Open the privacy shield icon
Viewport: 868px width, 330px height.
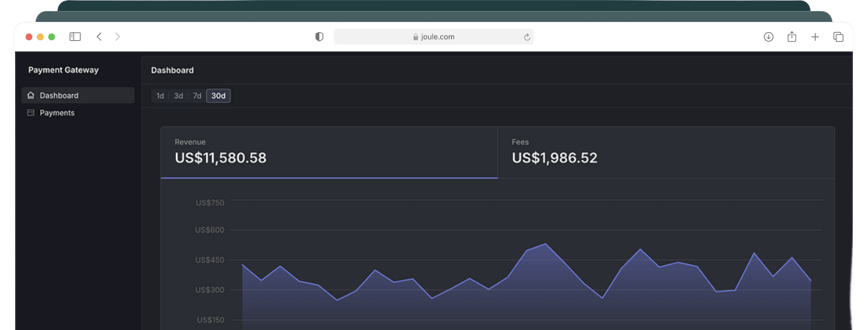pyautogui.click(x=319, y=37)
